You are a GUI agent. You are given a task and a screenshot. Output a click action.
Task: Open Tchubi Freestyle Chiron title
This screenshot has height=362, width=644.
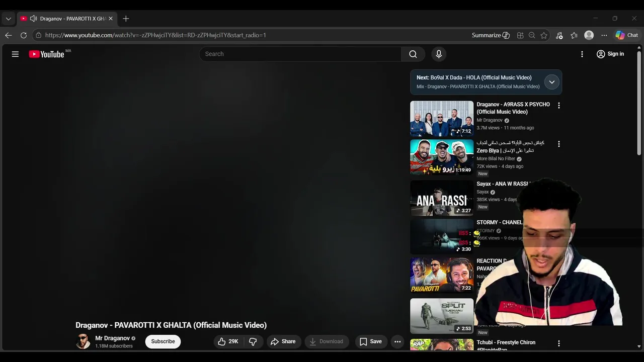[506, 346]
